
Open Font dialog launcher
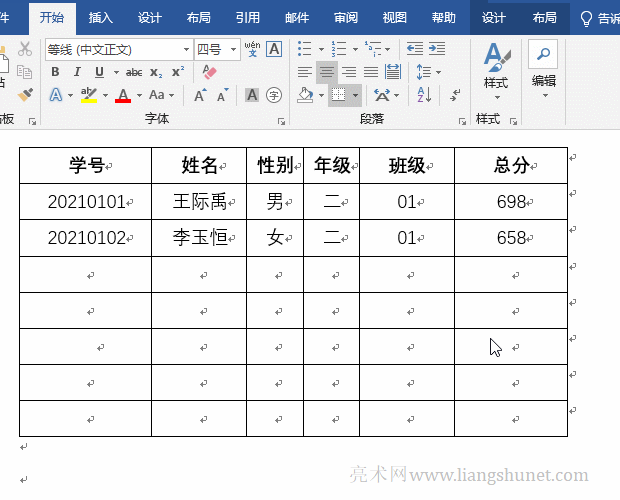[282, 121]
